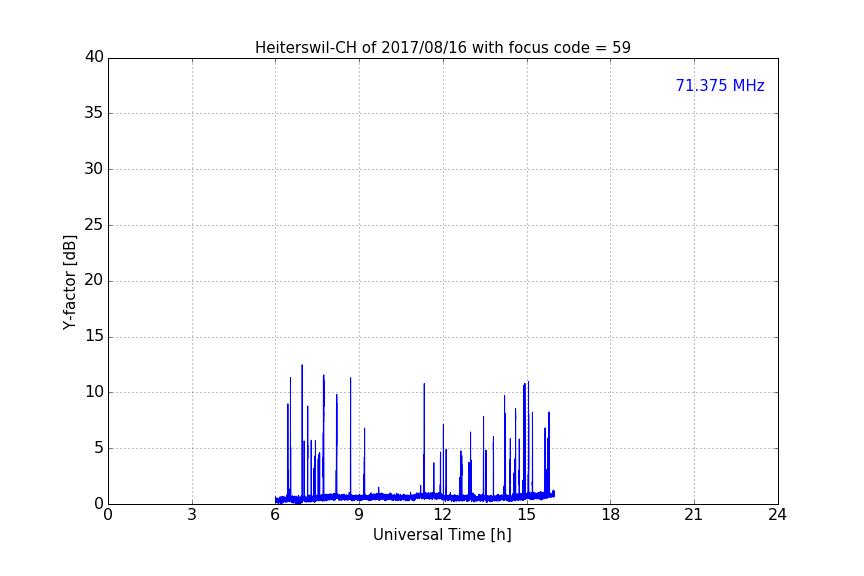Click the Universal Time axis tick label "21"
Viewport: 864px width, 576px height.
(x=694, y=515)
